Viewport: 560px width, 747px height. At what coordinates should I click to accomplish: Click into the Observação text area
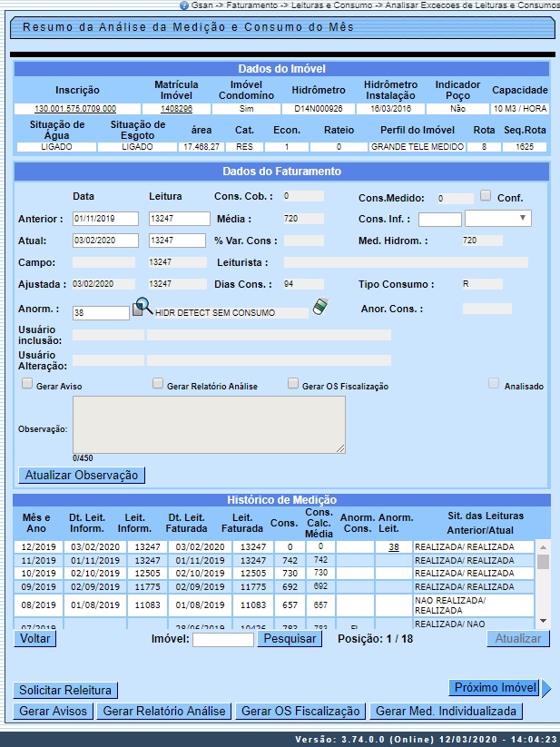[209, 424]
